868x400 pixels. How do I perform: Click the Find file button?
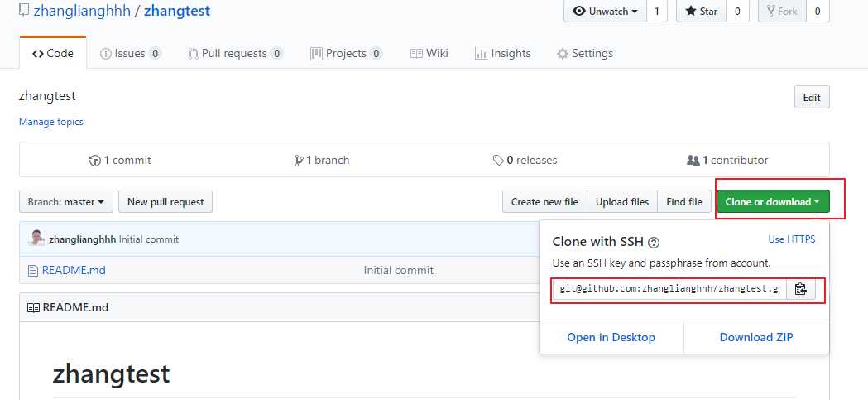[684, 202]
